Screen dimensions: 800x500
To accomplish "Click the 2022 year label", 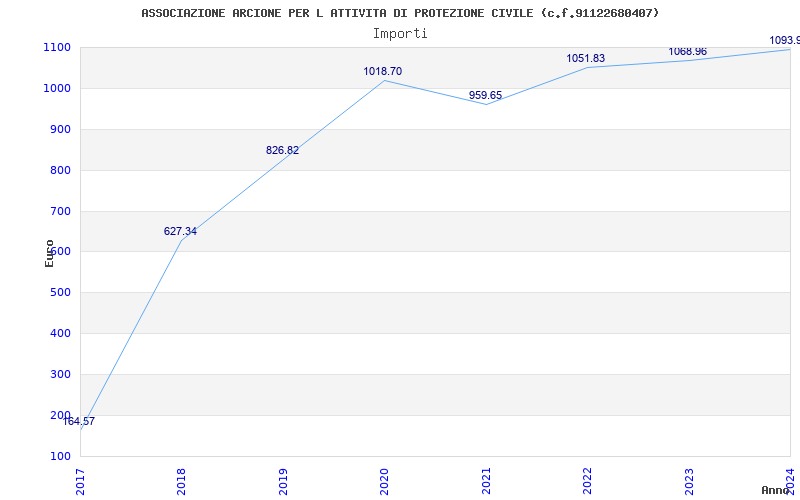I will [588, 480].
